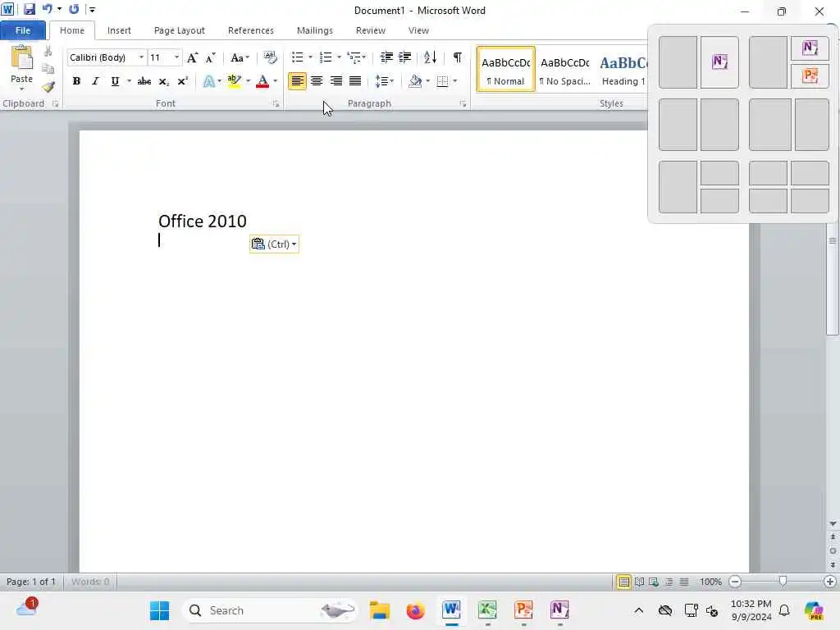Switch to the Page Layout tab
840x630 pixels.
[180, 30]
